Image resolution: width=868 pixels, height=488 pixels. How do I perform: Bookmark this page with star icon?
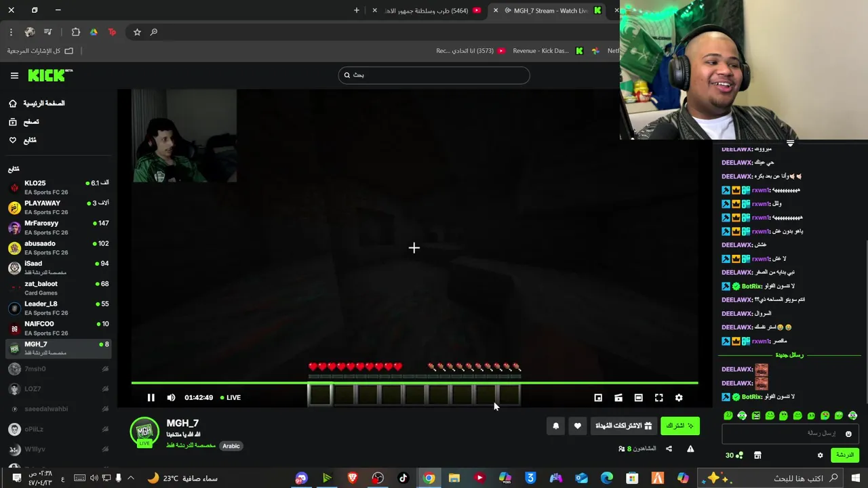pos(137,32)
